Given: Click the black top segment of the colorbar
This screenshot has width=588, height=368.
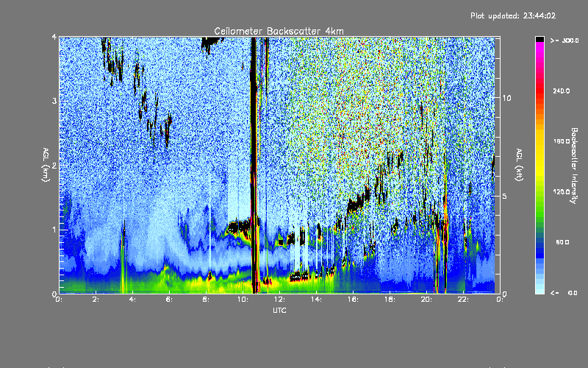Looking at the screenshot, I should [x=539, y=39].
